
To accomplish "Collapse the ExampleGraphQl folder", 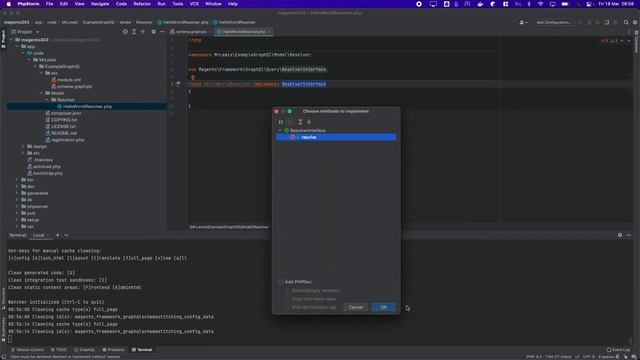I will pyautogui.click(x=36, y=66).
